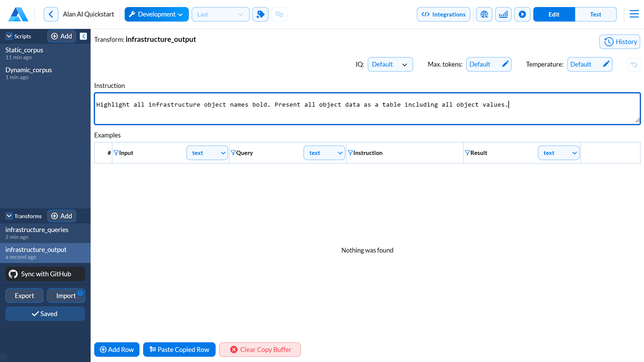Collapse the left sidebar panel arrow
This screenshot has height=362, width=644.
tap(83, 36)
